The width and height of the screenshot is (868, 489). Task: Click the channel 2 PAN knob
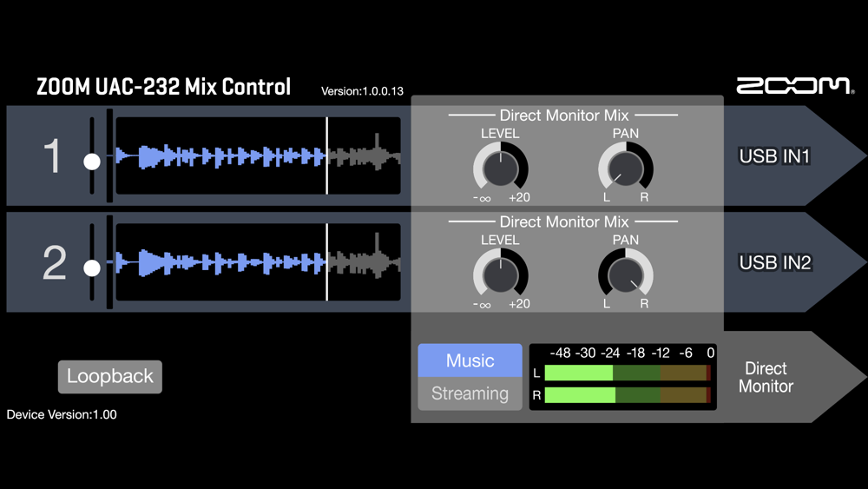[x=626, y=274]
